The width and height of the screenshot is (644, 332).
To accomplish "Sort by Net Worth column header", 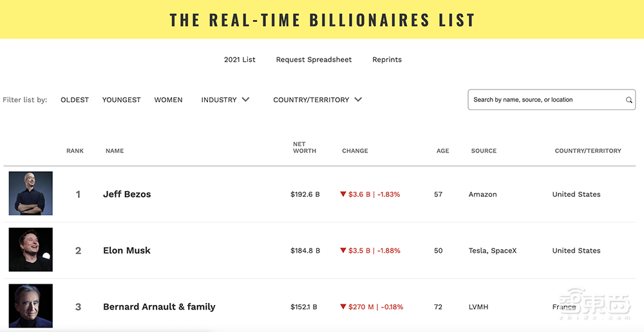I will 304,148.
